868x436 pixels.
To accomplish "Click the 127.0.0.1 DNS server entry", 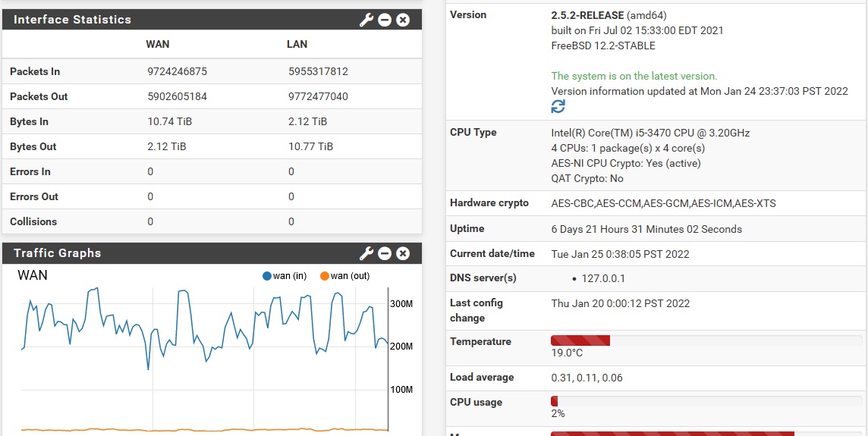I will click(603, 278).
